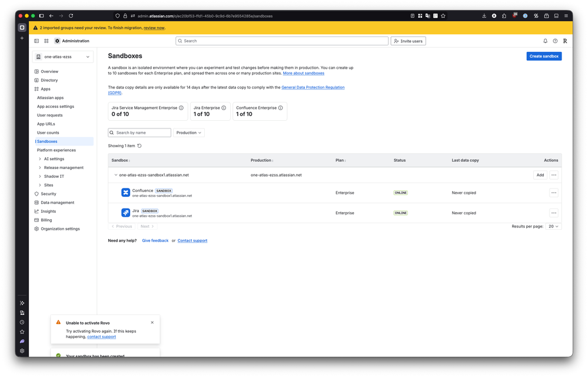
Task: Click the refresh icon beside Showing 1 item
Action: click(x=139, y=146)
